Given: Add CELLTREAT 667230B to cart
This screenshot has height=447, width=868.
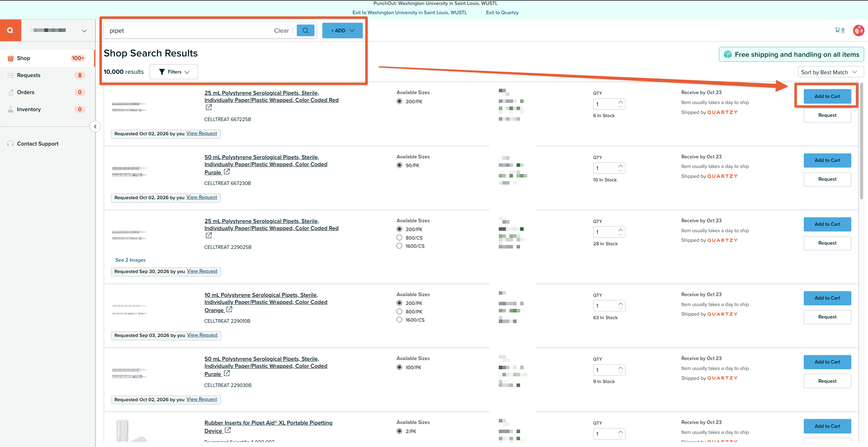Looking at the screenshot, I should click(x=827, y=160).
